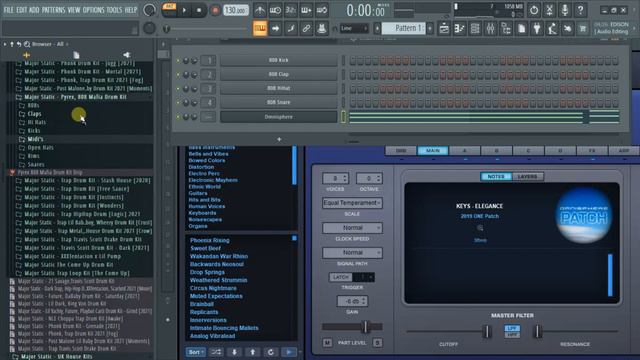The image size is (640, 360).
Task: Select Wakandan War Rhino patch
Action: 219,256
